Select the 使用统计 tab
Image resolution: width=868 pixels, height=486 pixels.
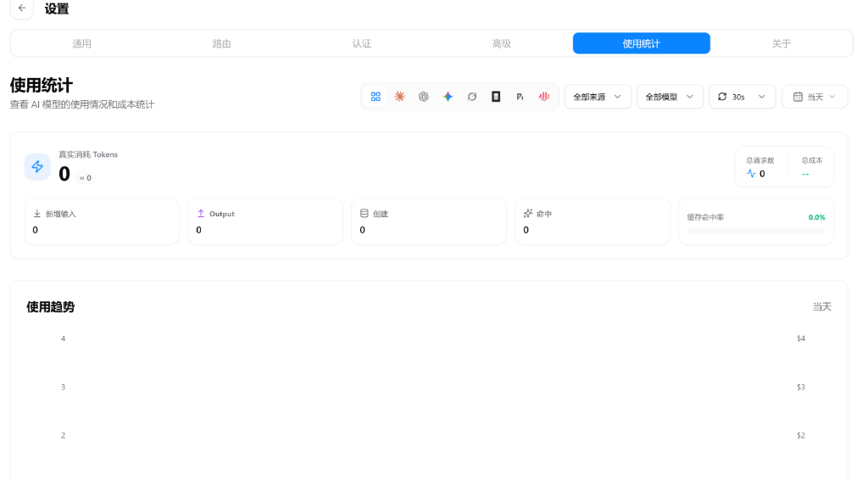[642, 43]
